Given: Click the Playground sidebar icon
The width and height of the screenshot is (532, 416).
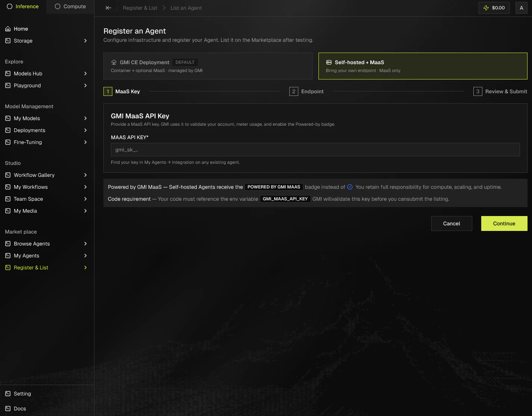Looking at the screenshot, I should point(8,85).
